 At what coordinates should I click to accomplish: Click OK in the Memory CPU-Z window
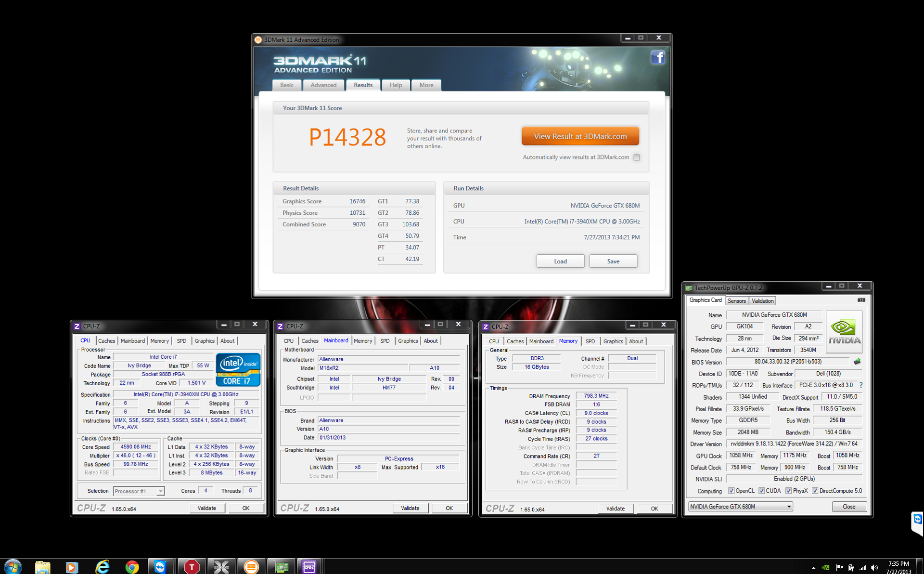point(654,509)
